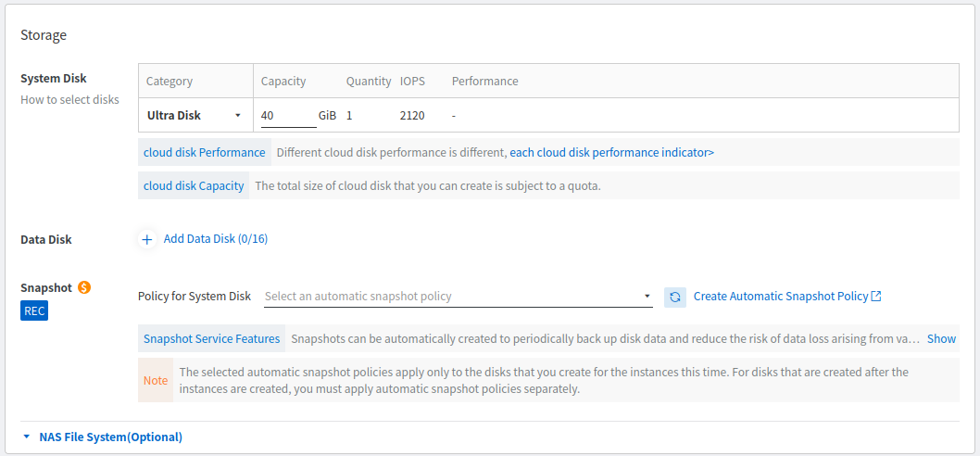Refresh the automatic snapshot policy list
Screen dimensions: 980x456
675,297
